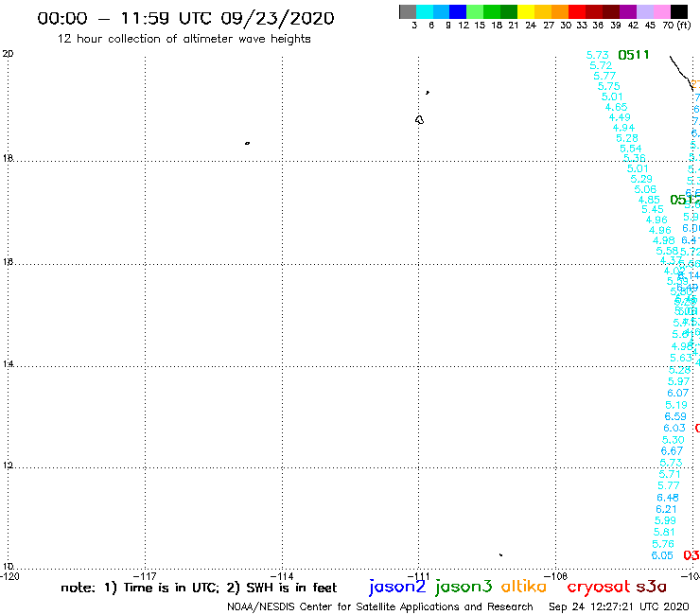Viewport: 700px width, 615px height.
Task: Click the gray 3 ft legend swatch
Action: (408, 11)
